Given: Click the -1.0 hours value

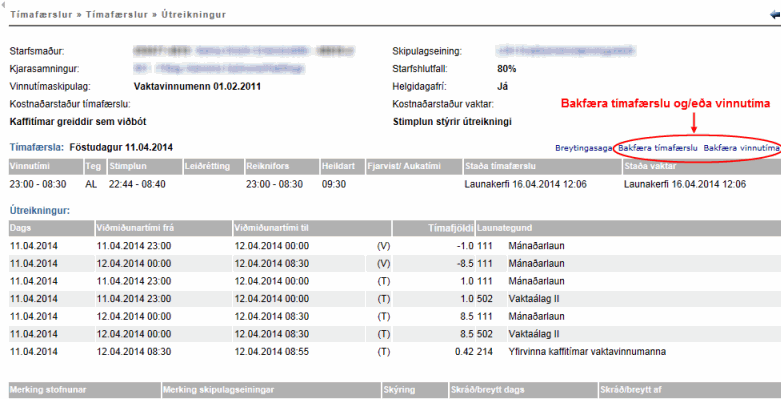Looking at the screenshot, I should (x=465, y=246).
